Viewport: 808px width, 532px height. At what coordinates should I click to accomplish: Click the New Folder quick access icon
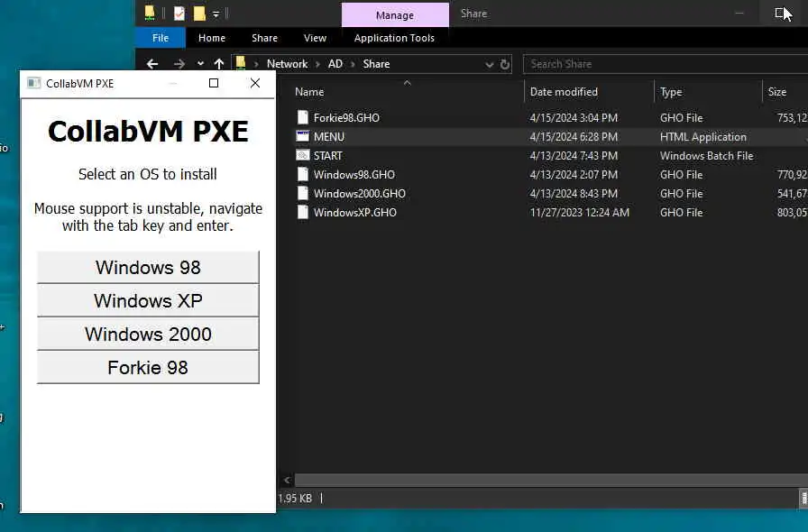[199, 14]
